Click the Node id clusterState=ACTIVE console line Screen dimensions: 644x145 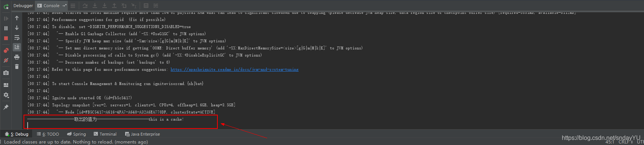point(121,112)
